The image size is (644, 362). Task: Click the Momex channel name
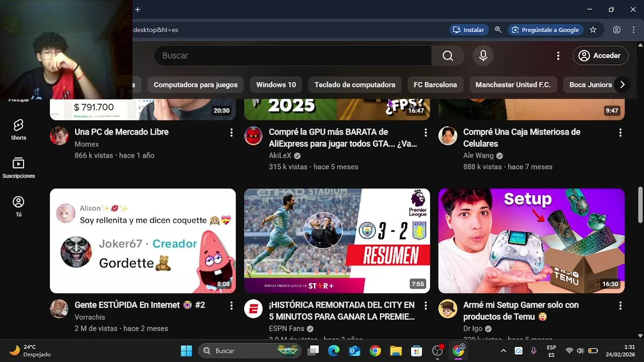click(x=87, y=144)
